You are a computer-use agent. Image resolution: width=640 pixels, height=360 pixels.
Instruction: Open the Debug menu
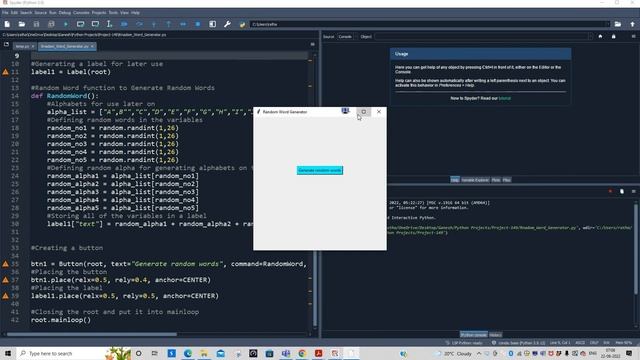point(64,13)
